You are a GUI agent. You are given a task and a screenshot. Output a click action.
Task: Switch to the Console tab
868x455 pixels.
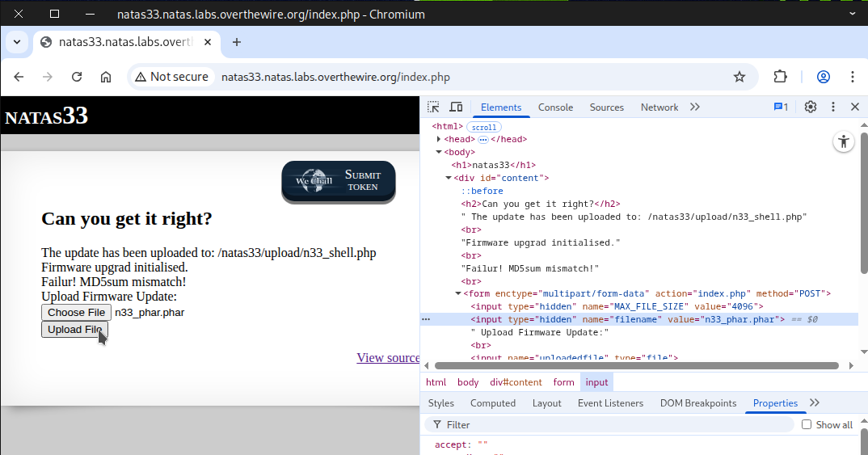click(555, 107)
